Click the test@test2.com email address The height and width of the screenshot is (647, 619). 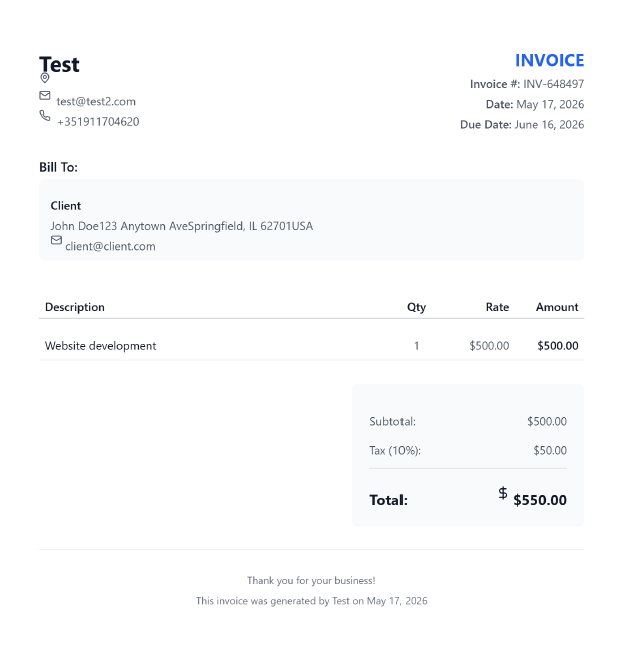[x=96, y=102]
